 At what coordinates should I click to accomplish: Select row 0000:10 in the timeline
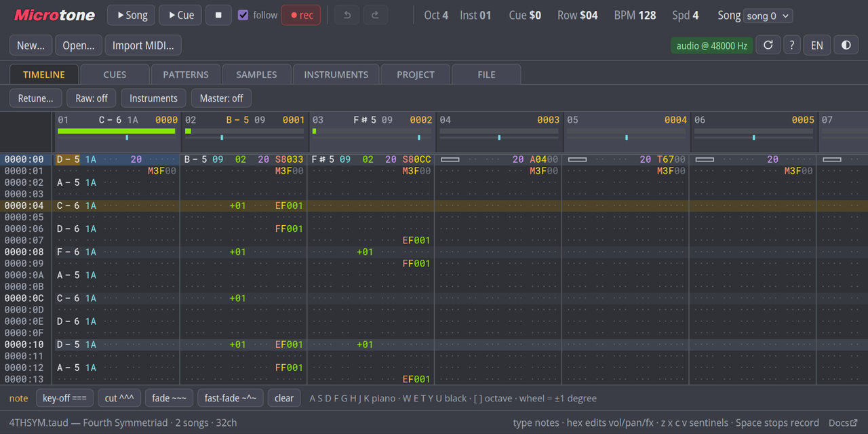24,344
